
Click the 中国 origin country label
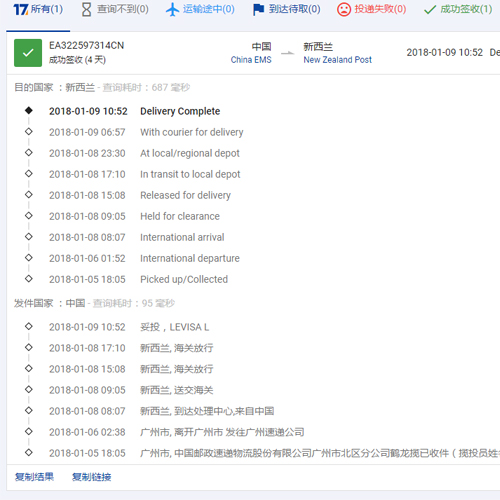pyautogui.click(x=261, y=46)
